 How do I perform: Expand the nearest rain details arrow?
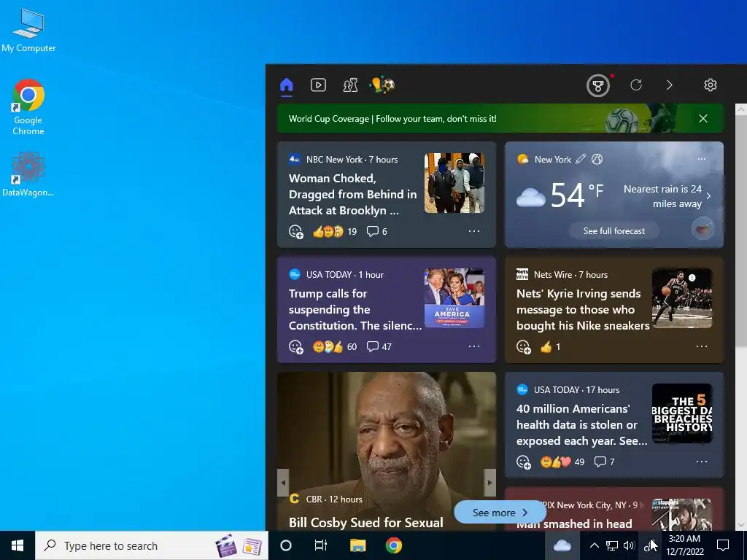(709, 196)
